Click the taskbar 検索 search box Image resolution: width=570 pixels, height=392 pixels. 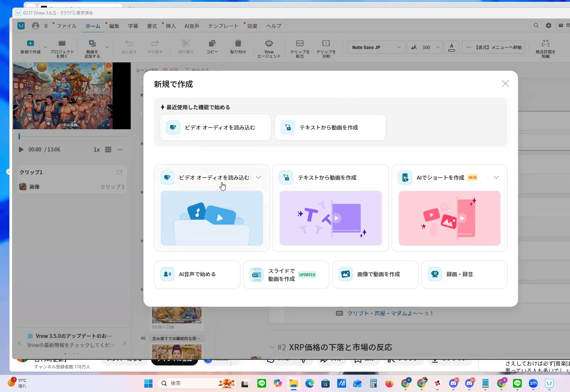point(198,383)
